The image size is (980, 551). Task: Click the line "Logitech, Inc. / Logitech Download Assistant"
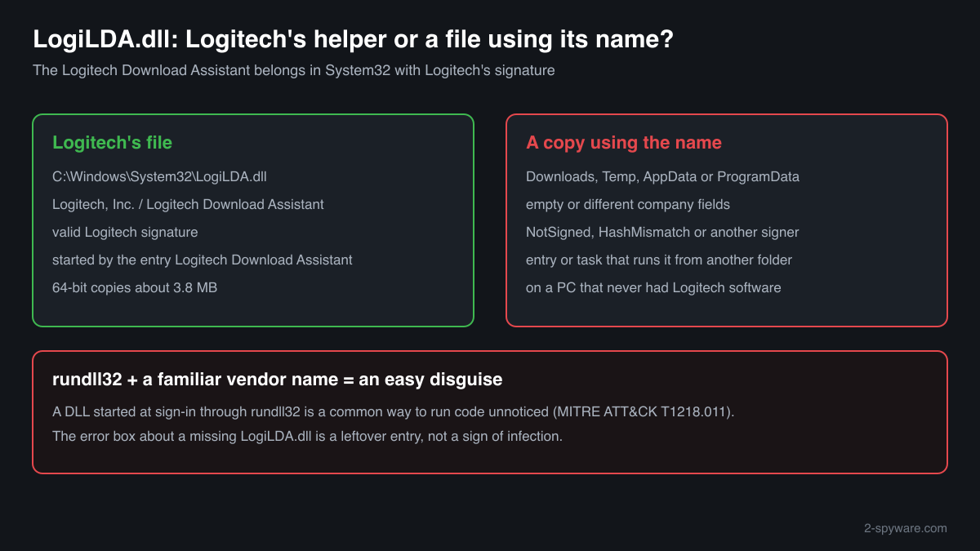(188, 204)
